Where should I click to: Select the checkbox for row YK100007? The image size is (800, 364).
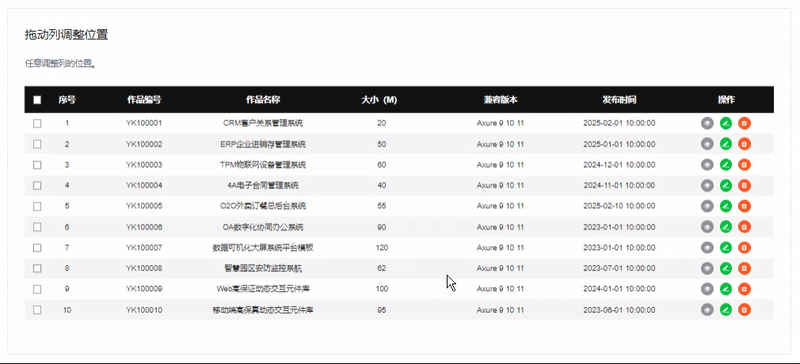point(37,248)
